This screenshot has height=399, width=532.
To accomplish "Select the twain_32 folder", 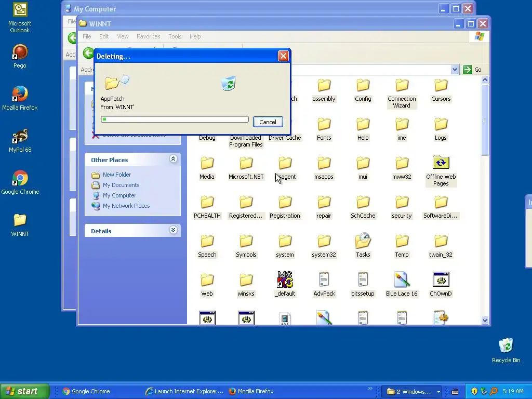I will tap(441, 246).
